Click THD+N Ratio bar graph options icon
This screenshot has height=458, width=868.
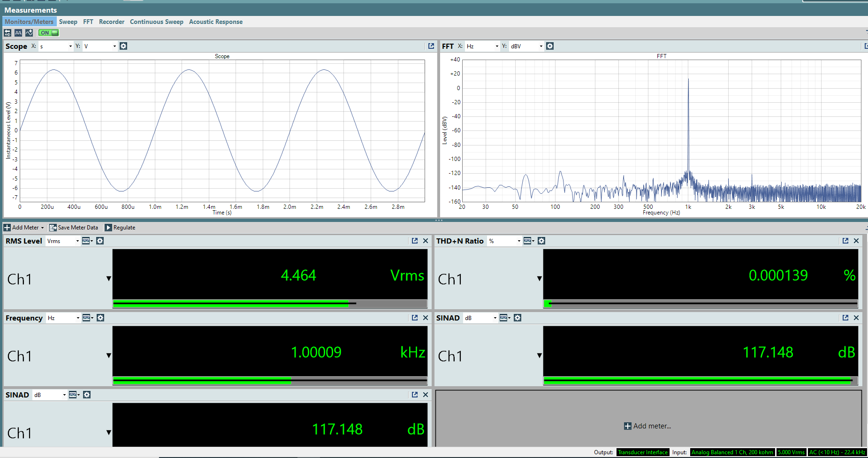[x=529, y=241]
